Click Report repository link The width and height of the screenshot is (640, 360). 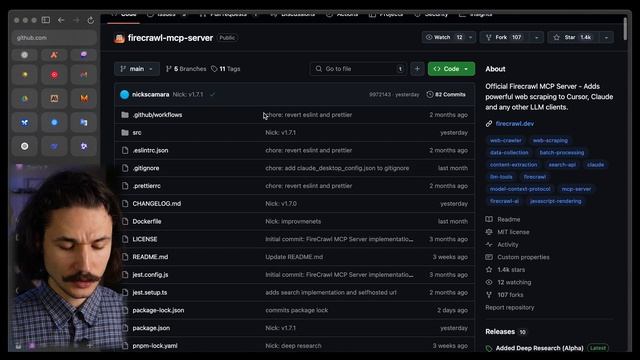click(x=509, y=308)
